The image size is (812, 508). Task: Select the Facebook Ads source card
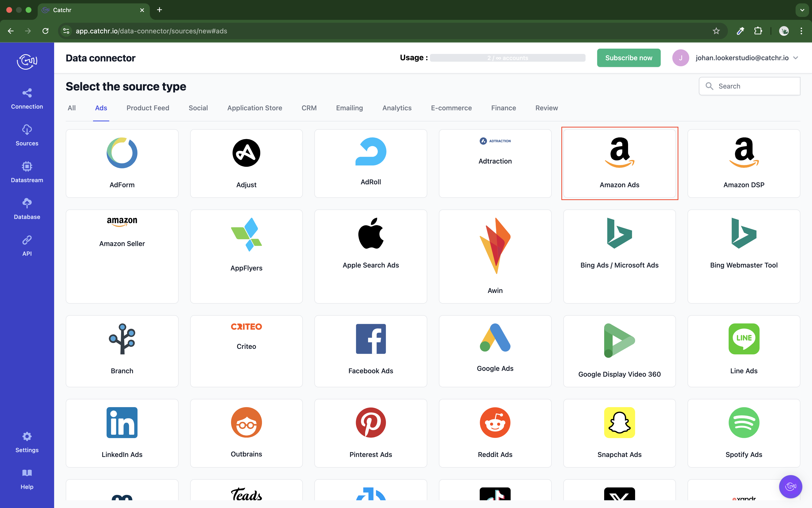tap(371, 351)
